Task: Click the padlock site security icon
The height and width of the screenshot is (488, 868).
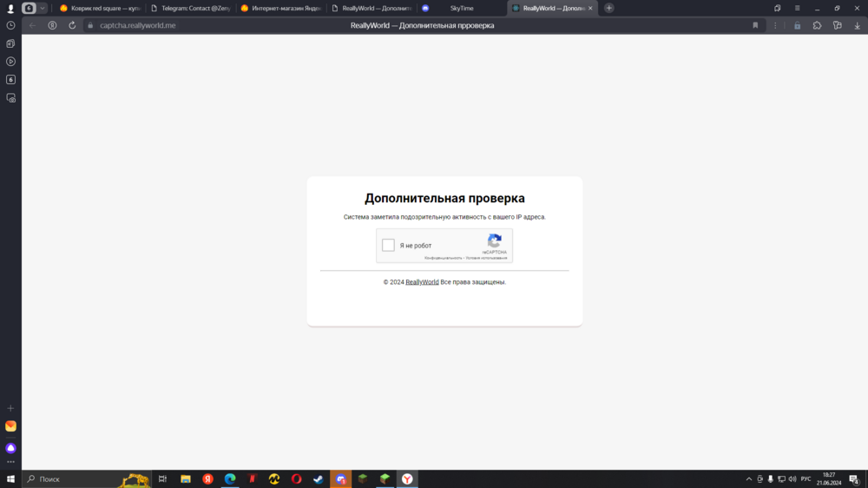Action: (x=90, y=25)
